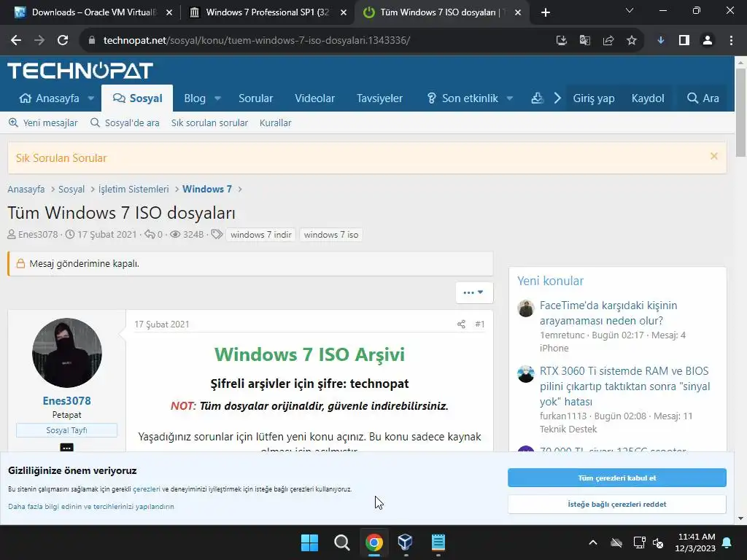
Task: Open the Windows Start menu
Action: pos(309,542)
